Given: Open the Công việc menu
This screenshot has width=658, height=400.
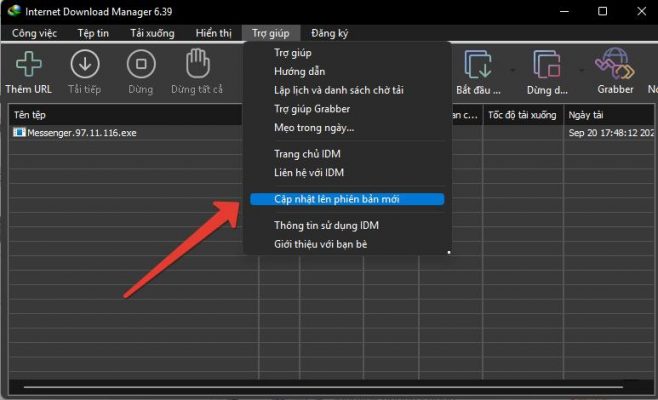Looking at the screenshot, I should [x=35, y=33].
